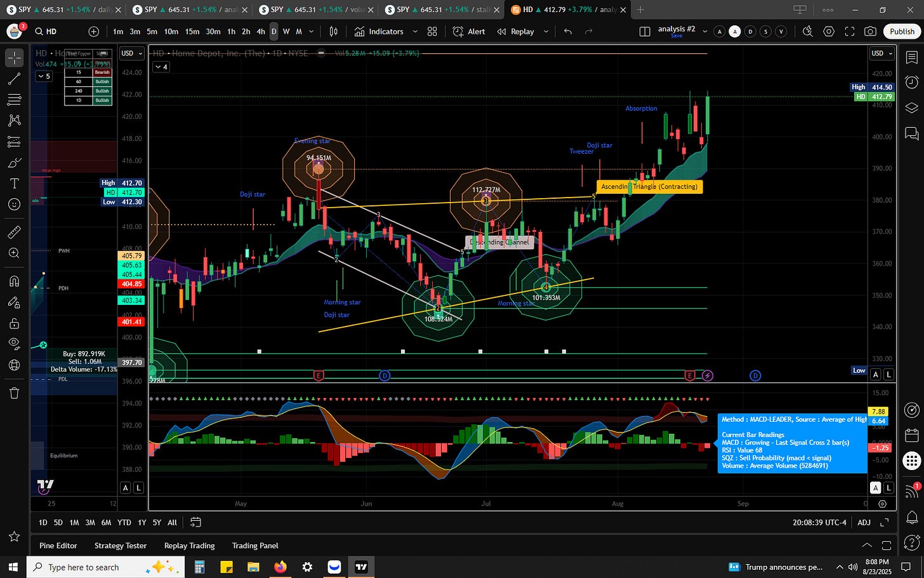The image size is (924, 578).
Task: Open the Strategy Tester tab
Action: point(121,546)
